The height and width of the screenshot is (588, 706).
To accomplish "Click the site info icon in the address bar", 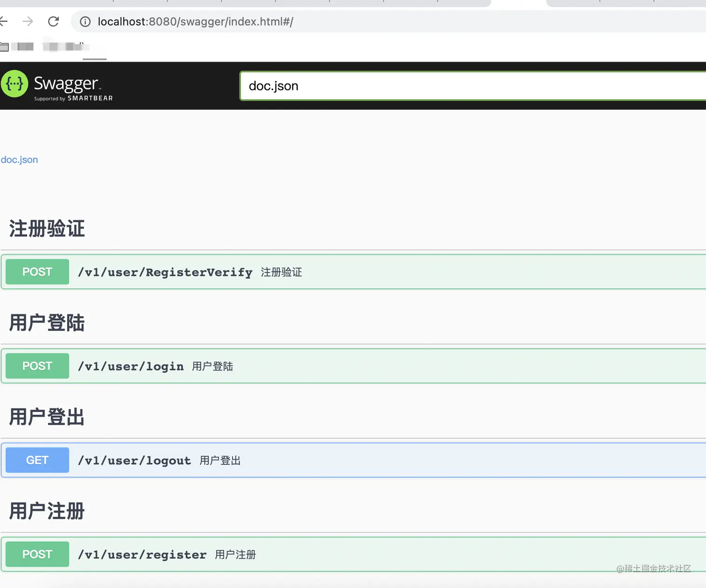I will pyautogui.click(x=85, y=21).
